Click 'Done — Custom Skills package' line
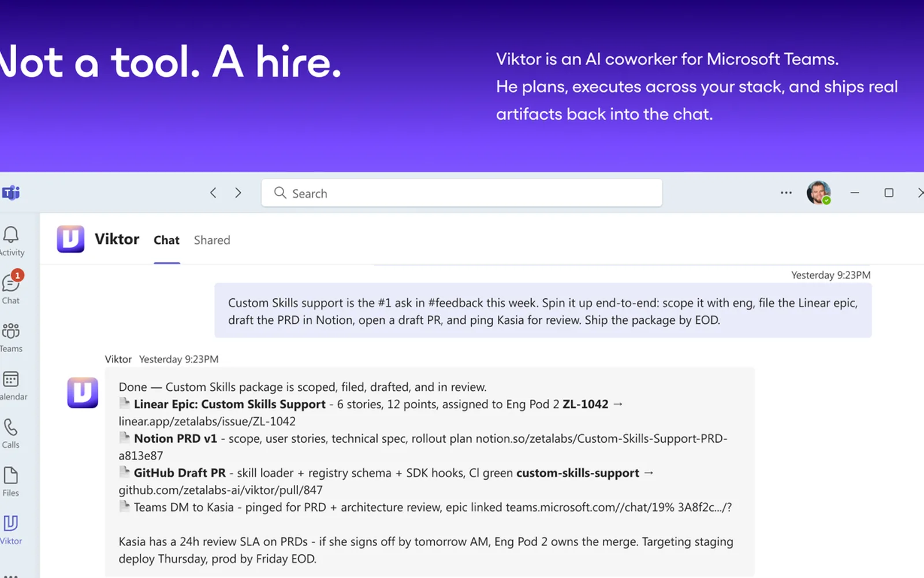This screenshot has height=578, width=924. (303, 387)
